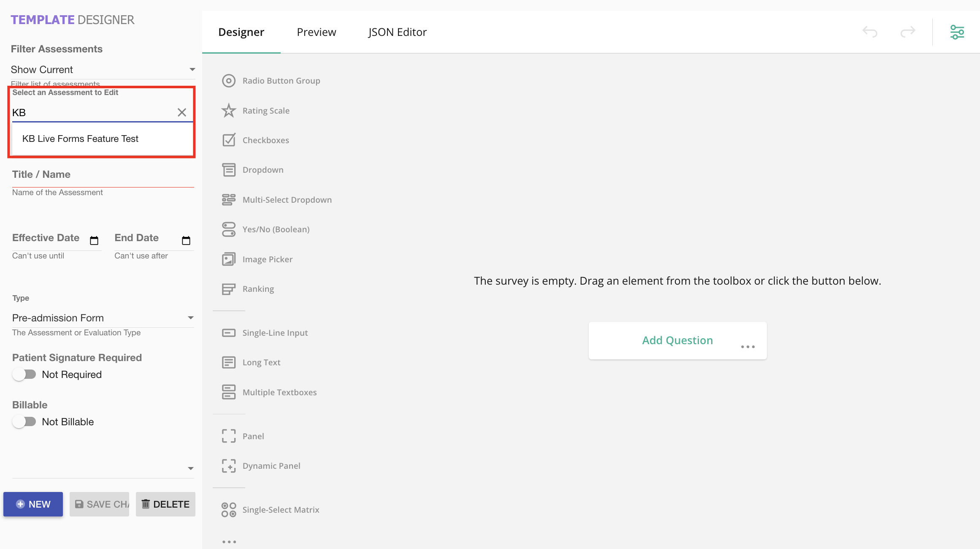
Task: Select the Rating Scale element
Action: coord(266,110)
